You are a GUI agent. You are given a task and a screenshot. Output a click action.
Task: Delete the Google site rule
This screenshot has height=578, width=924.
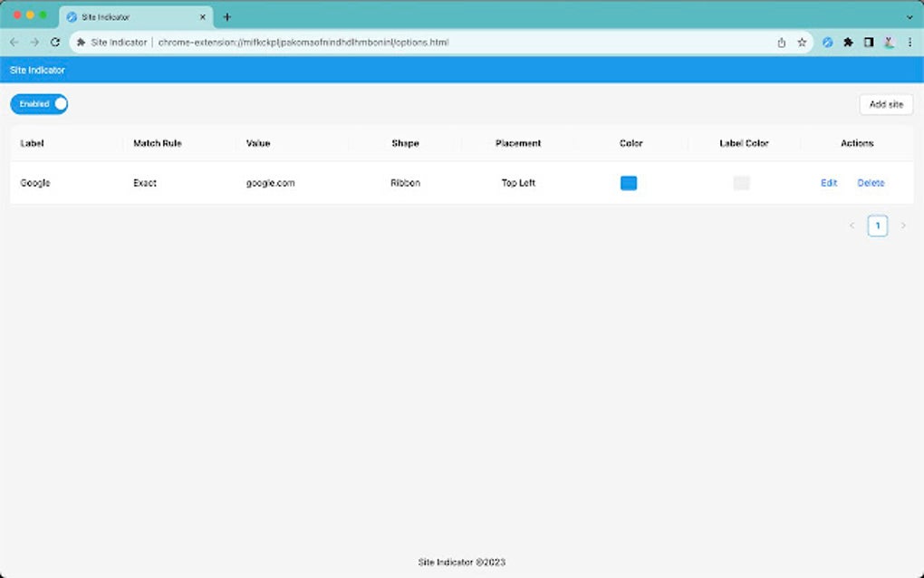click(871, 182)
